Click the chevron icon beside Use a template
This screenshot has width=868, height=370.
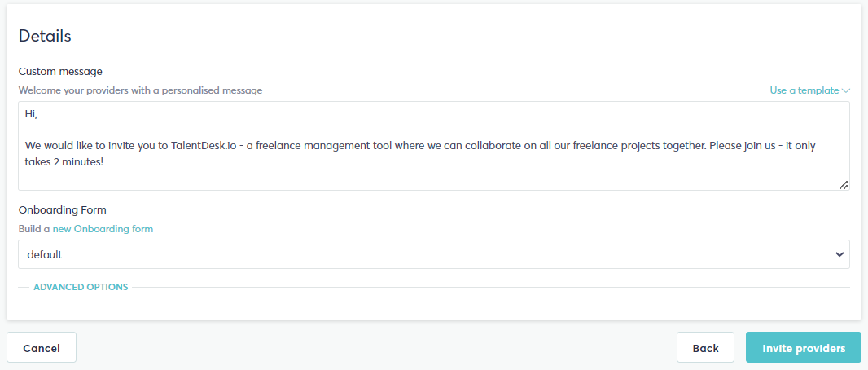[845, 90]
